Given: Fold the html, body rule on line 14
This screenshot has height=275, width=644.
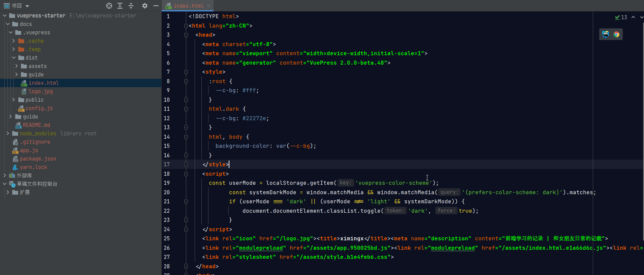Looking at the screenshot, I should [186, 137].
